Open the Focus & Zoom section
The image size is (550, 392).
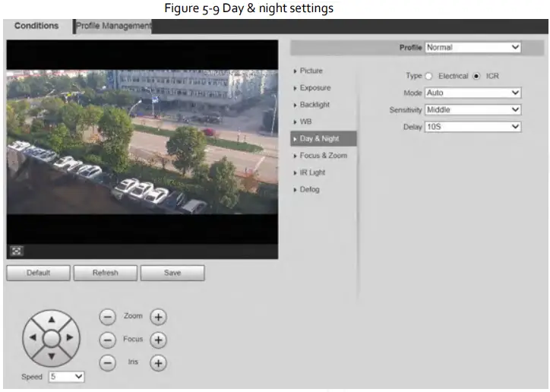point(323,155)
